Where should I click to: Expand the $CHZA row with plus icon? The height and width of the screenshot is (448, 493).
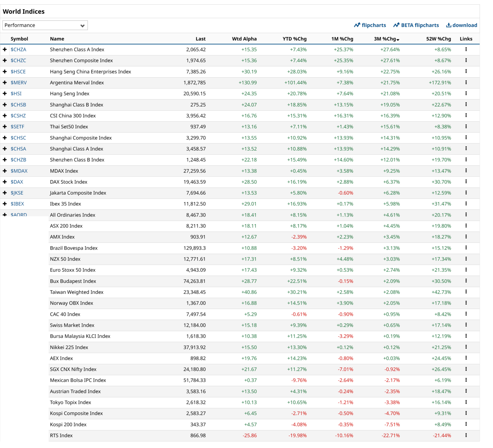point(5,49)
